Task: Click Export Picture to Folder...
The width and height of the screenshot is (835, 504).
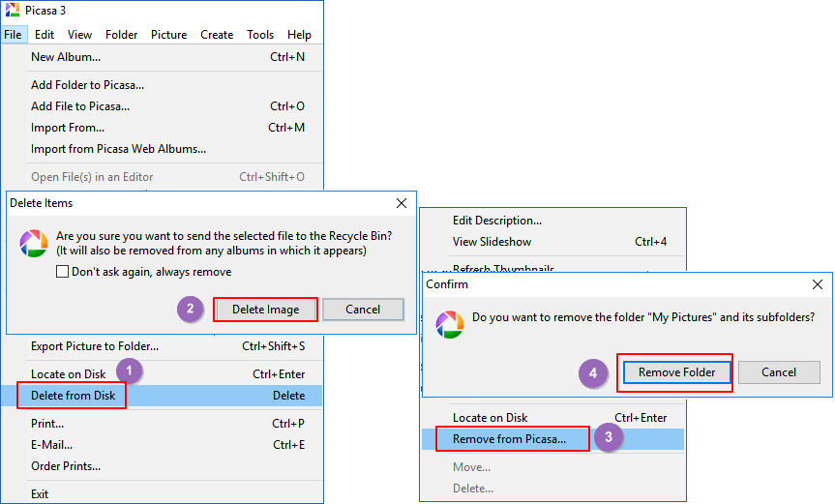Action: coord(95,346)
